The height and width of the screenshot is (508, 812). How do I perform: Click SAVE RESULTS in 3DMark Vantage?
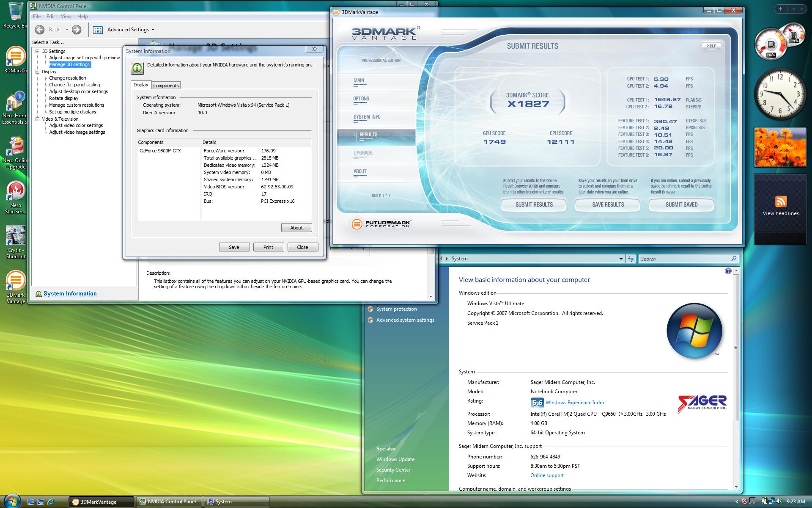pyautogui.click(x=608, y=204)
